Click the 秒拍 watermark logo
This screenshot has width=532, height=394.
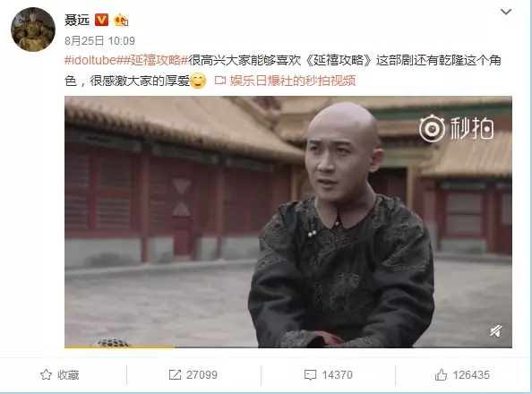point(457,129)
